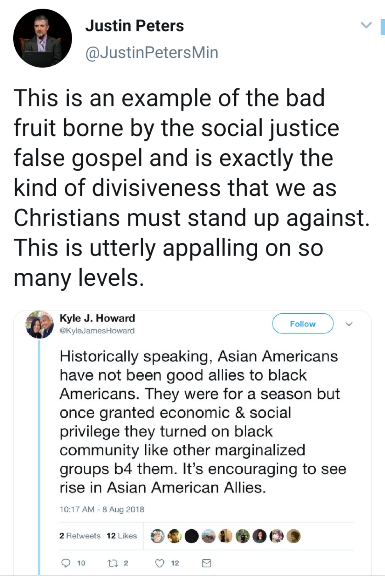Click the envelope direct message icon
The image size is (385, 588).
click(x=206, y=563)
